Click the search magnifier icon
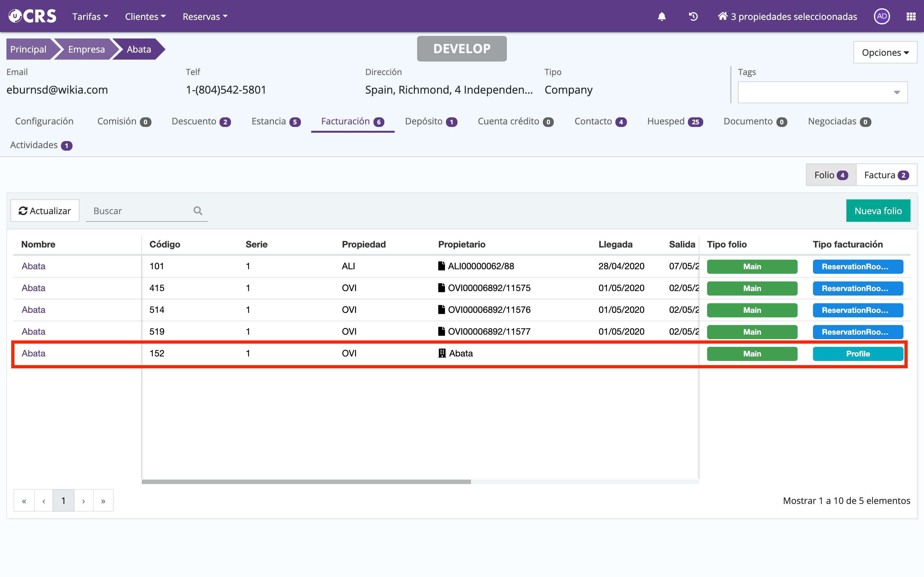Image resolution: width=924 pixels, height=577 pixels. point(197,211)
